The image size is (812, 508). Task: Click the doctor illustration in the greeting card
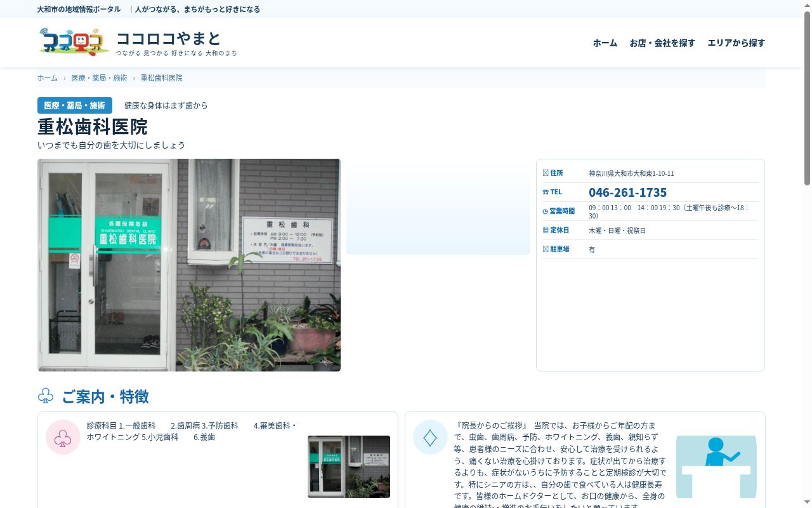coord(716,467)
